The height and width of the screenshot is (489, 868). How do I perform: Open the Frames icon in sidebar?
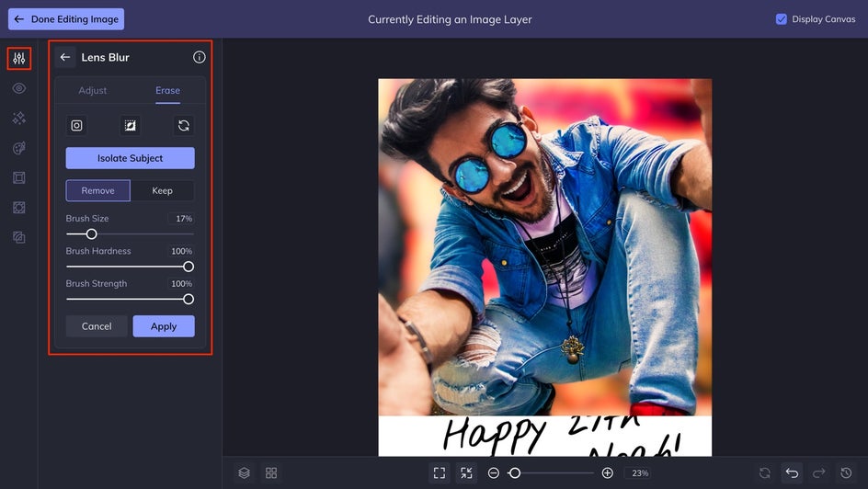tap(18, 177)
